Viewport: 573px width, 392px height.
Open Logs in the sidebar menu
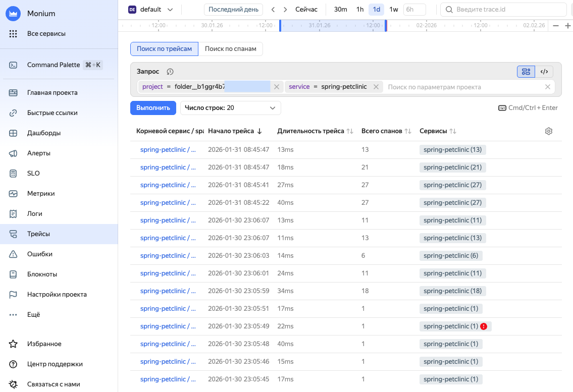[x=35, y=214]
